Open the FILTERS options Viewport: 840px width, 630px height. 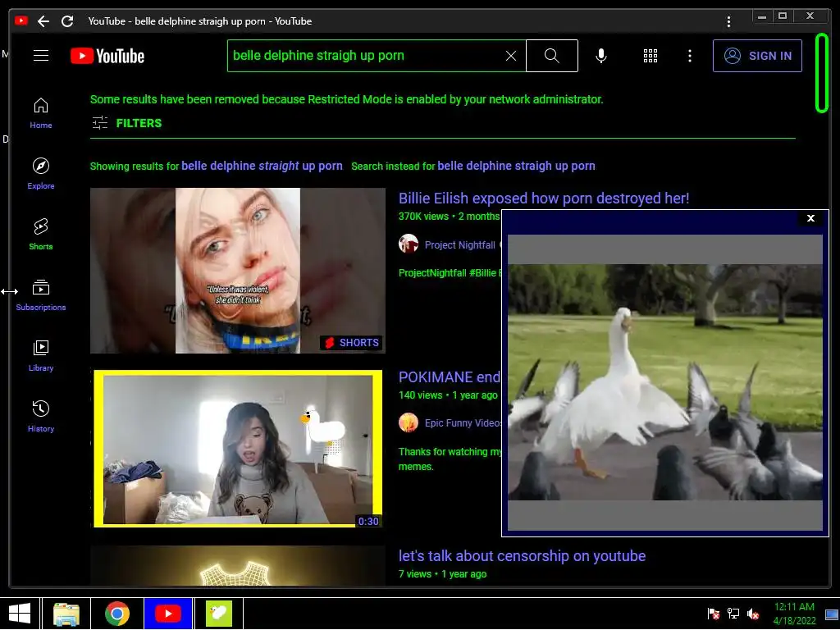[x=127, y=123]
